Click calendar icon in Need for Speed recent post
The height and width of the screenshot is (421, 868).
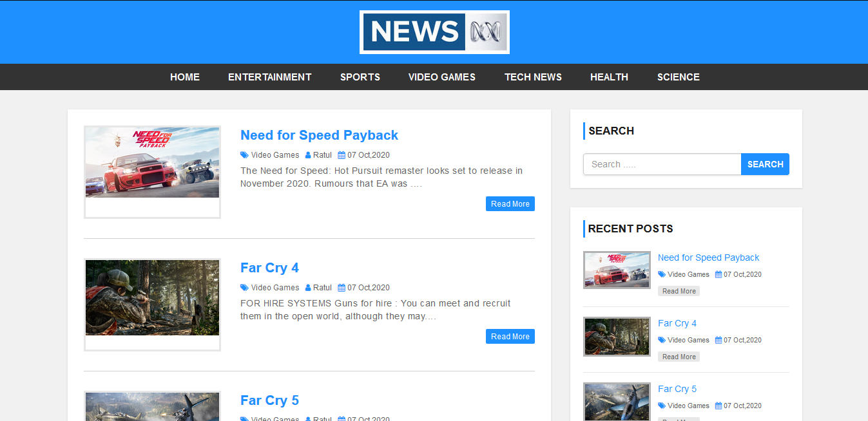click(719, 274)
